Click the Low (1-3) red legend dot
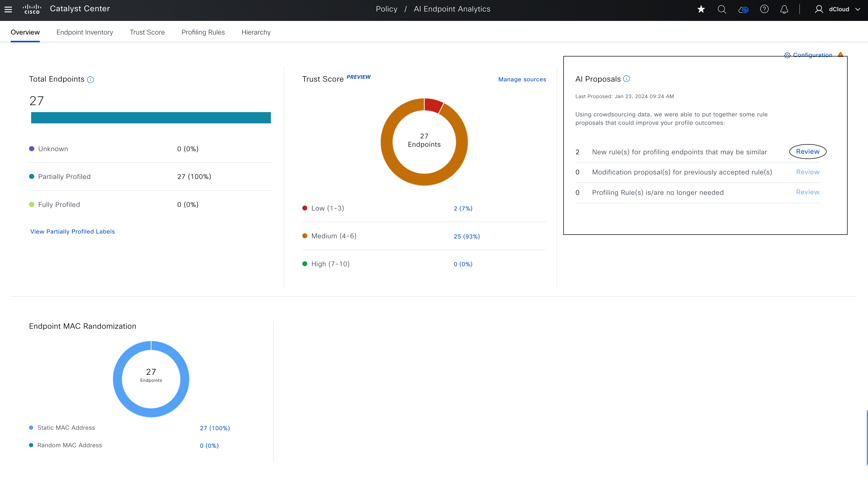 coord(305,208)
